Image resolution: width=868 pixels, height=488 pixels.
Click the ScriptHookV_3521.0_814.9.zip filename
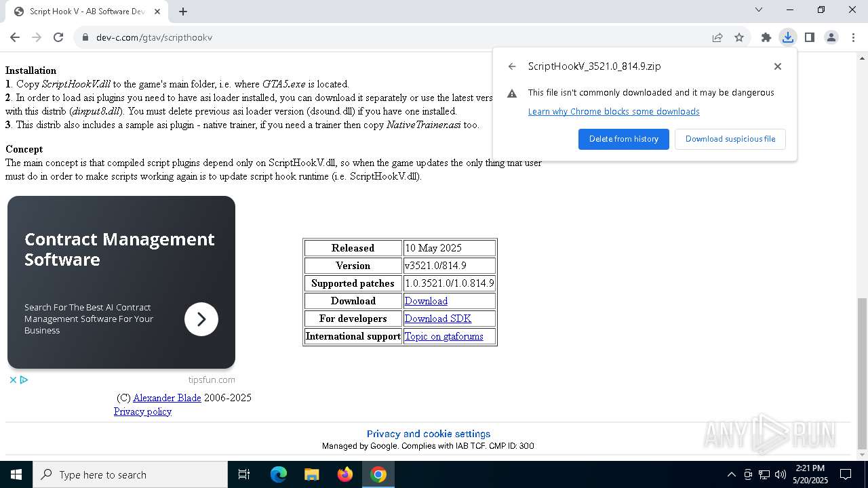click(x=595, y=66)
